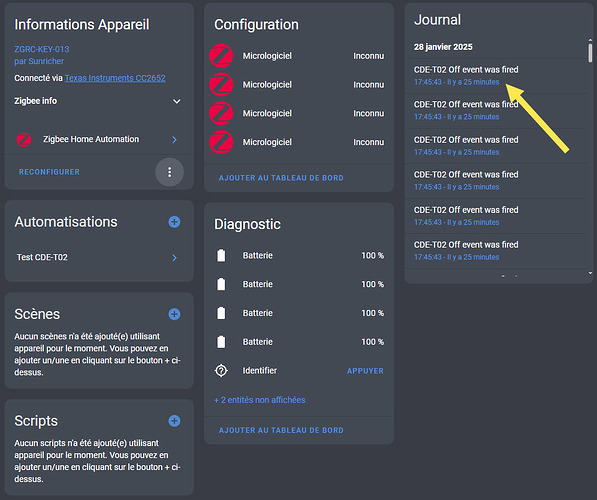Click the first Batterie icon
The width and height of the screenshot is (597, 500).
[x=221, y=256]
